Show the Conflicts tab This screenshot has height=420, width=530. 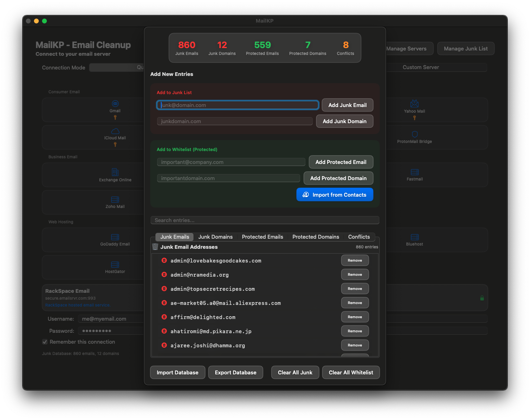click(359, 237)
